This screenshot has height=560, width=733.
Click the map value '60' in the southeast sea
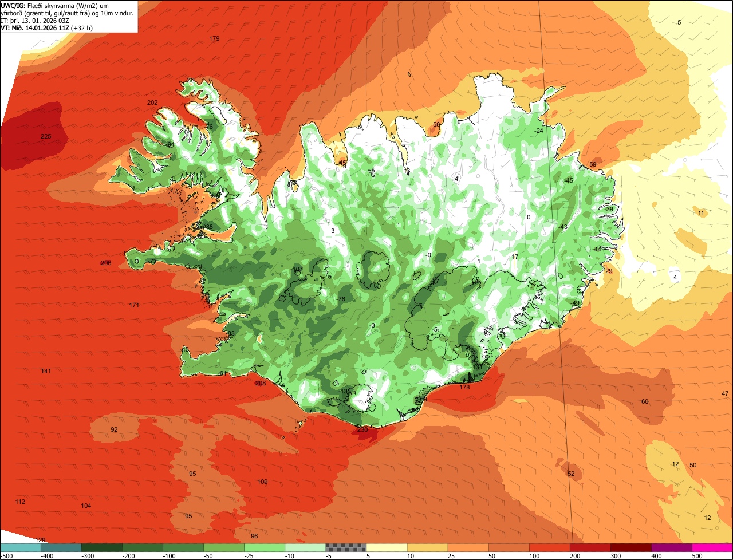(645, 401)
